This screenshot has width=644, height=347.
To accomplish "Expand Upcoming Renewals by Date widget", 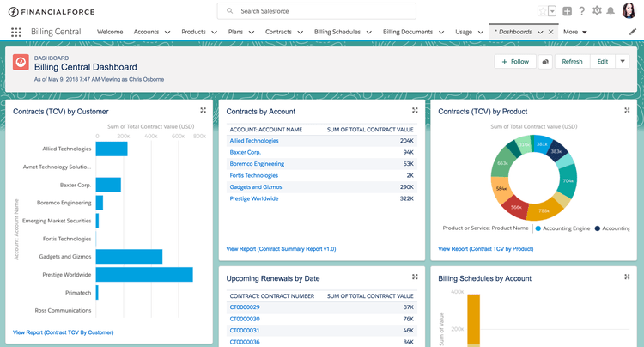I will pos(415,277).
